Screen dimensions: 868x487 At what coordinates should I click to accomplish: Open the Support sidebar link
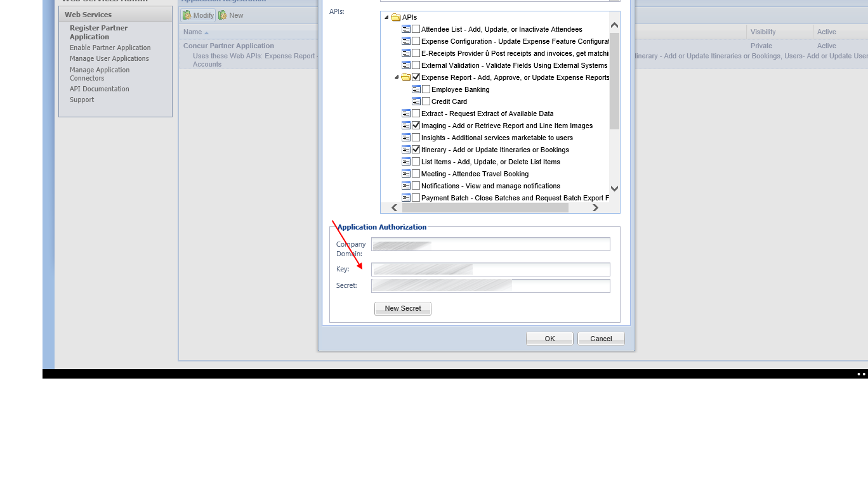click(x=82, y=100)
